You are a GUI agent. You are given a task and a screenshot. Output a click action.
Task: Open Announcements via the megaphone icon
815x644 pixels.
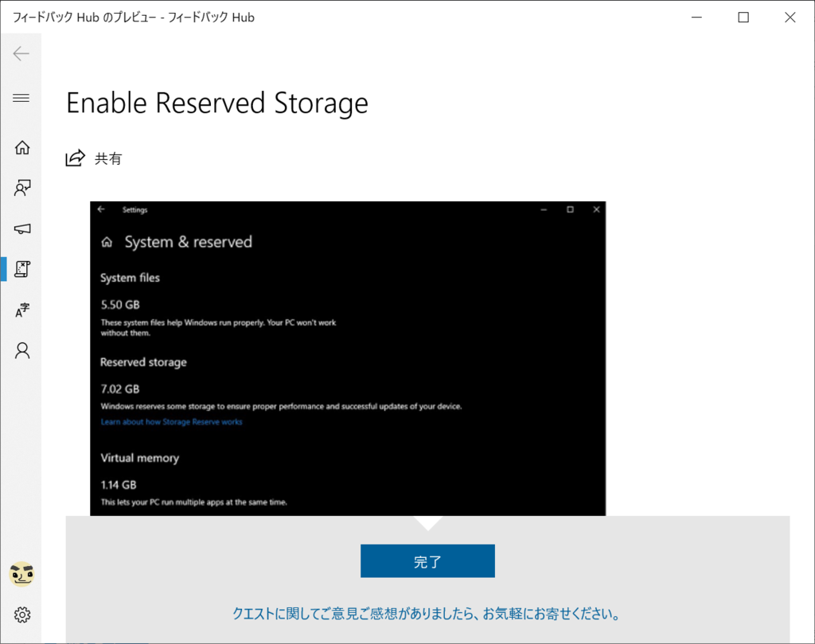click(21, 228)
